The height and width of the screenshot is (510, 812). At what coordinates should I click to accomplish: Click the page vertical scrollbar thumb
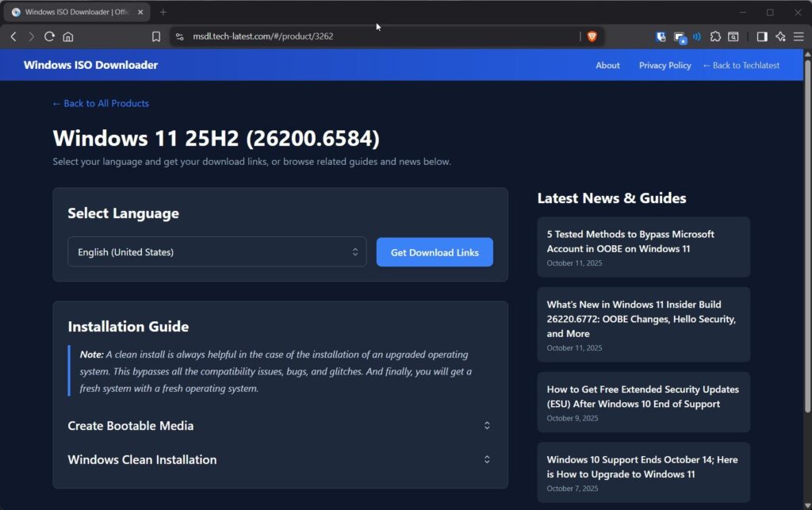coord(807,236)
